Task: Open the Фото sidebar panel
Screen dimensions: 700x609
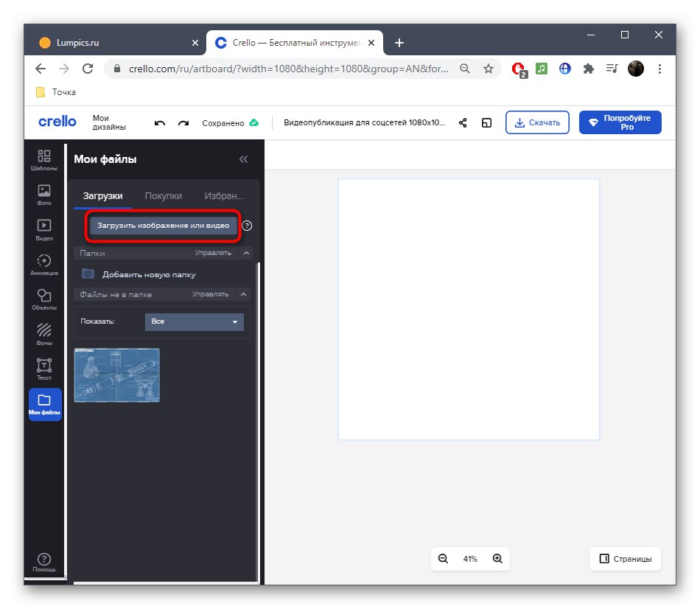Action: [43, 195]
